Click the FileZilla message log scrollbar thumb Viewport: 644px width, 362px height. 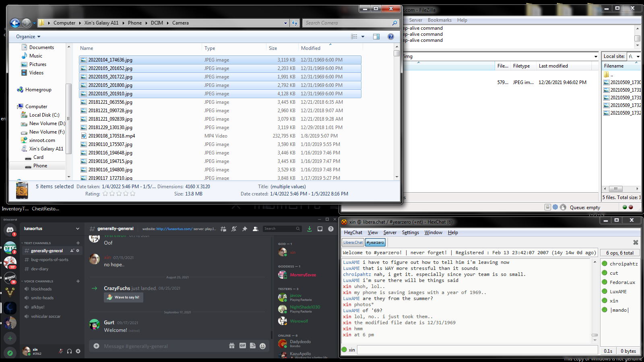(637, 38)
